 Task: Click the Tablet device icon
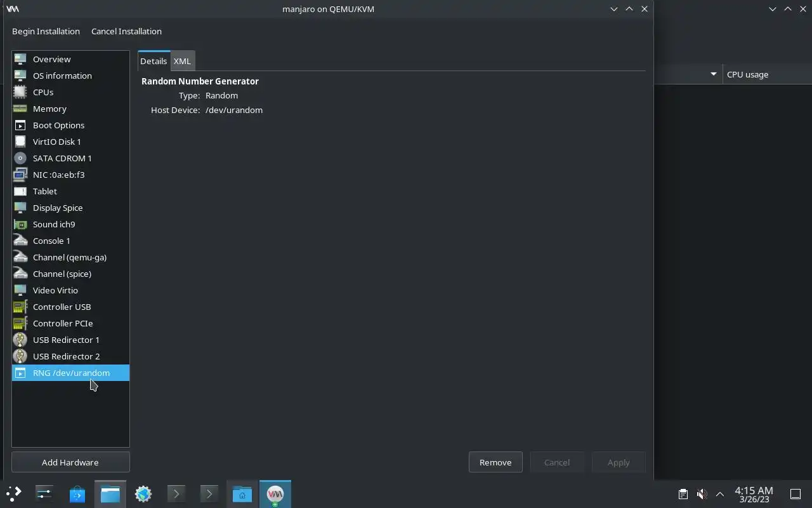(20, 191)
